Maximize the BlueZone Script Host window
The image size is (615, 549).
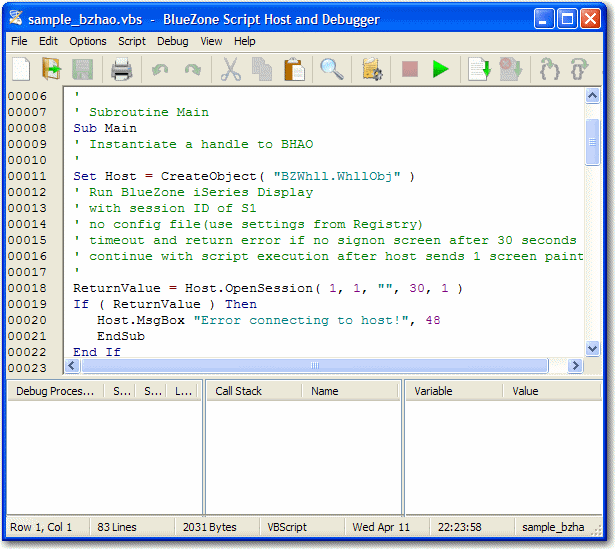point(567,18)
